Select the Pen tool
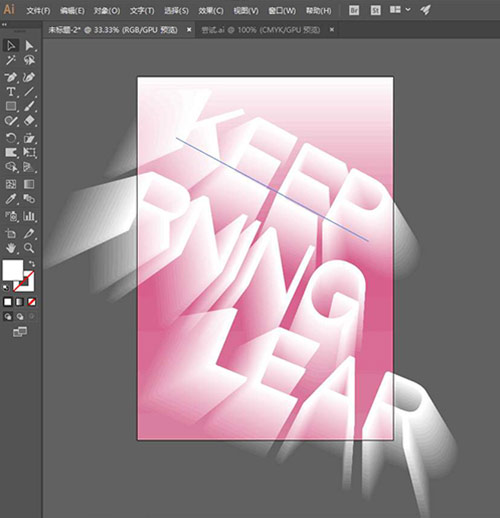This screenshot has height=518, width=500. click(x=11, y=78)
